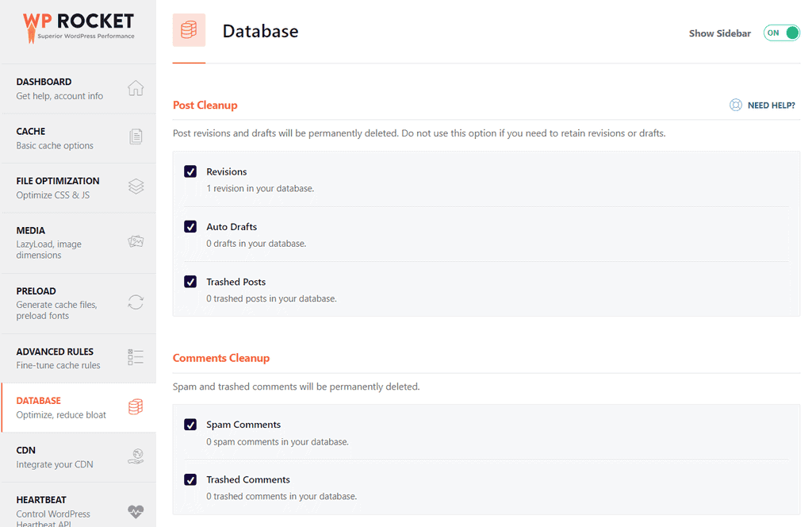This screenshot has height=527, width=812.
Task: Click the Database stack icon in sidebar
Action: 136,407
